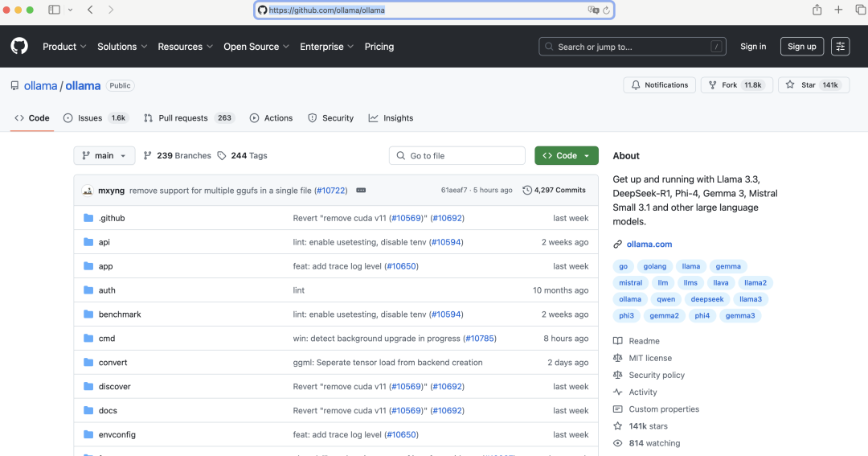868x456 pixels.
Task: Expand the Resources menu
Action: tap(186, 47)
